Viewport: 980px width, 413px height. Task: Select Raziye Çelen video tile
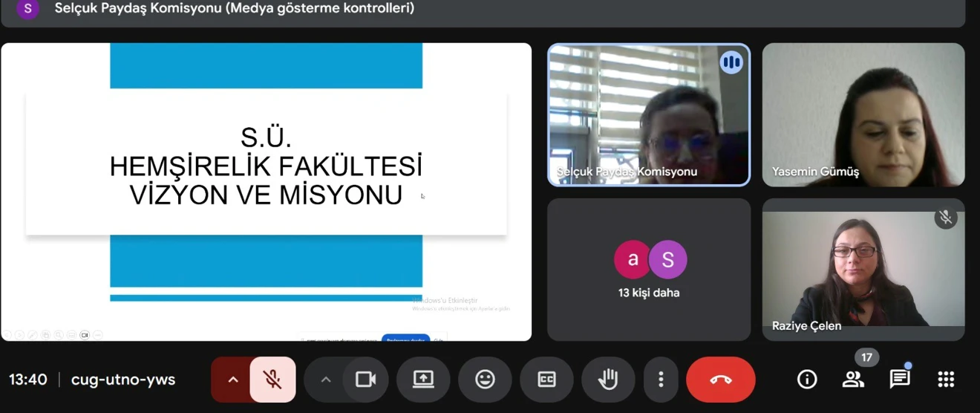863,269
